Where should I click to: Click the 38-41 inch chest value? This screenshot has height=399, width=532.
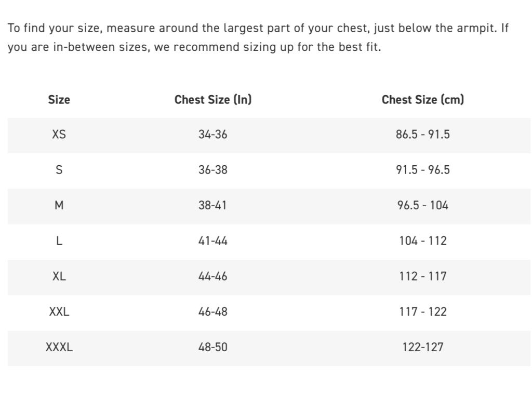click(x=213, y=205)
